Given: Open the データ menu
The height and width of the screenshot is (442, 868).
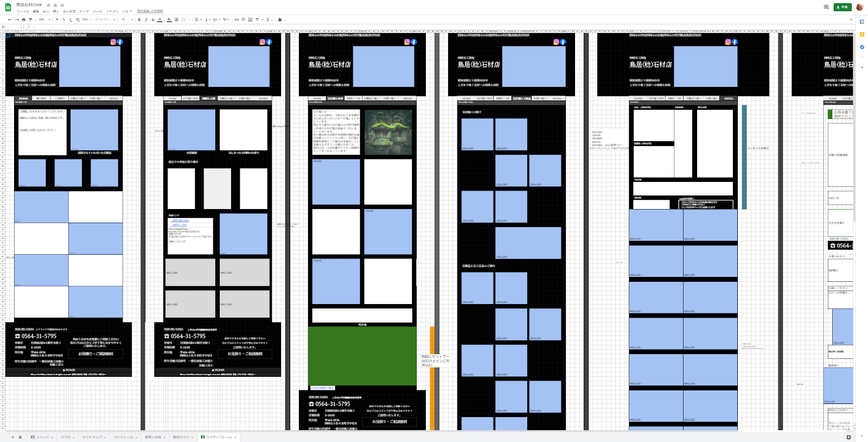Looking at the screenshot, I should pos(84,11).
